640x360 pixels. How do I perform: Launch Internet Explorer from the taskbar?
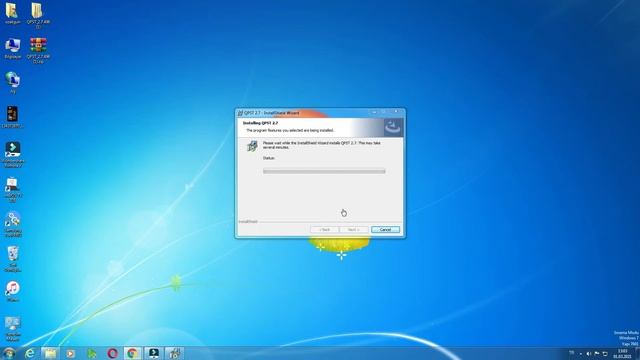[x=30, y=353]
